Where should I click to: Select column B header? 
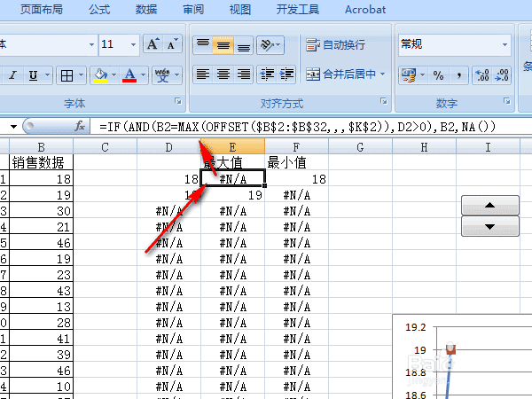[41, 147]
